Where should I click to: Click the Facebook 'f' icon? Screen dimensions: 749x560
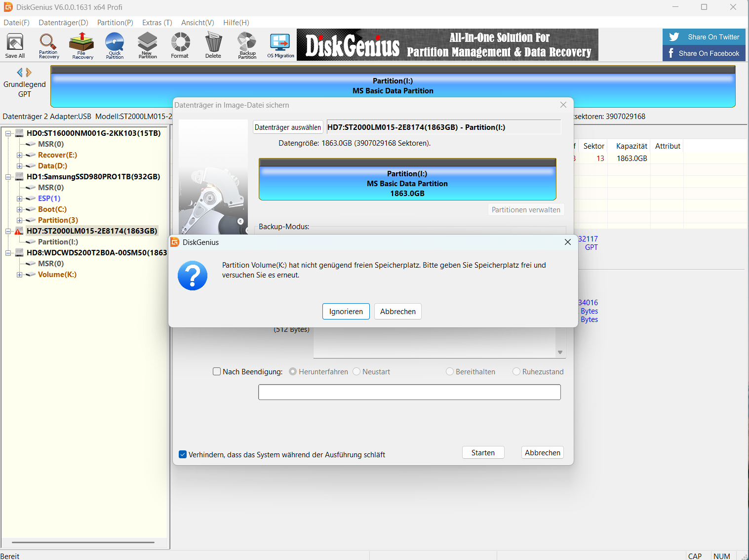pyautogui.click(x=671, y=53)
